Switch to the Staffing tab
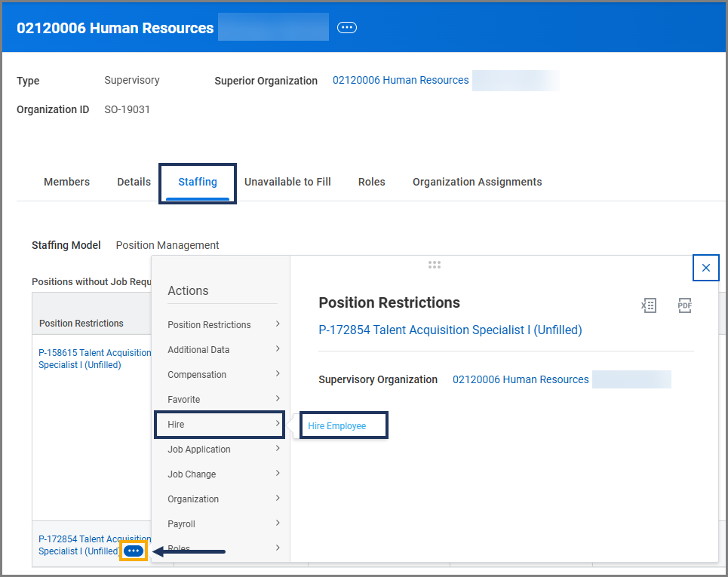The height and width of the screenshot is (577, 728). tap(198, 182)
